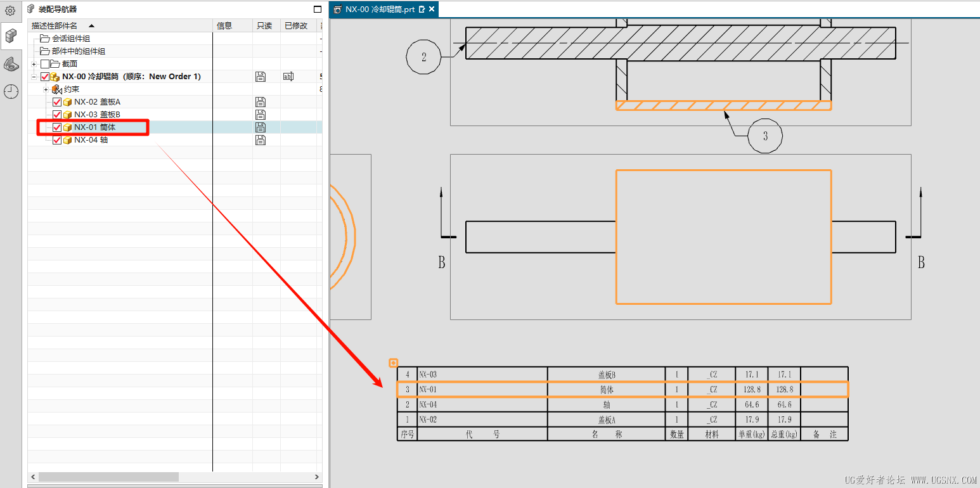This screenshot has height=488, width=980.
Task: Select the 会话组件组 tree row
Action: click(175, 39)
